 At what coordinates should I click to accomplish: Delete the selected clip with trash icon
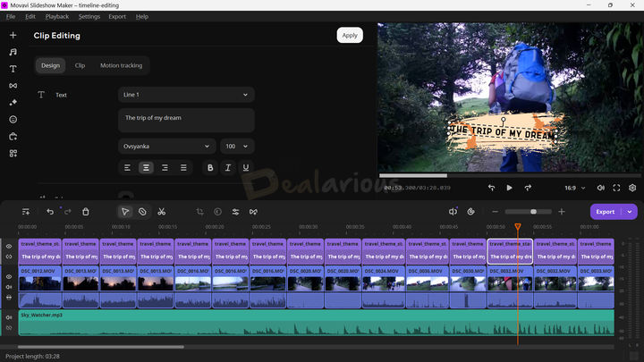(86, 212)
